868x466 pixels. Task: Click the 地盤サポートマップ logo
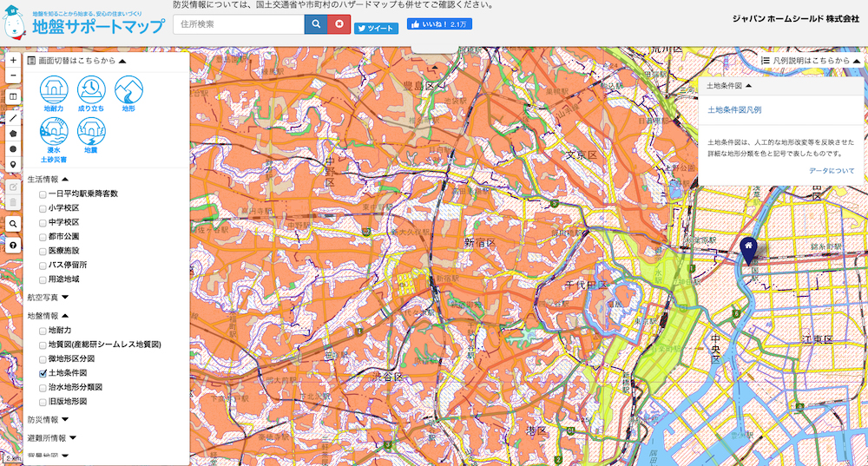click(x=97, y=26)
